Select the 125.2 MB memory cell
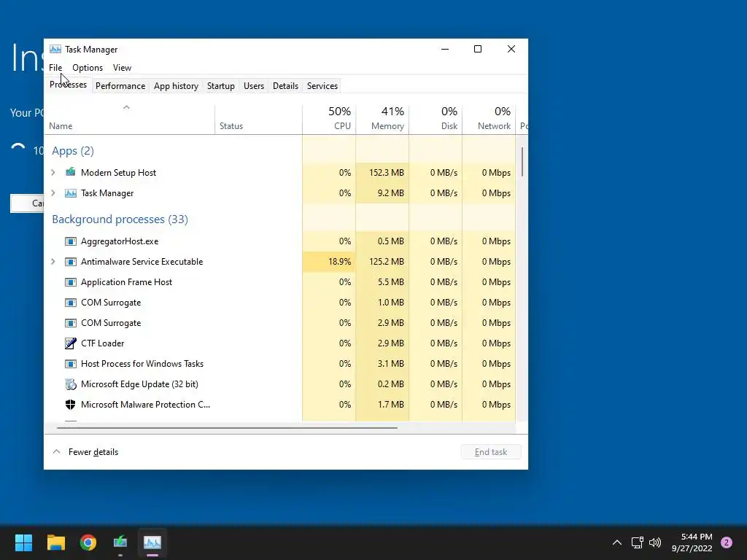Image resolution: width=747 pixels, height=560 pixels. point(382,262)
